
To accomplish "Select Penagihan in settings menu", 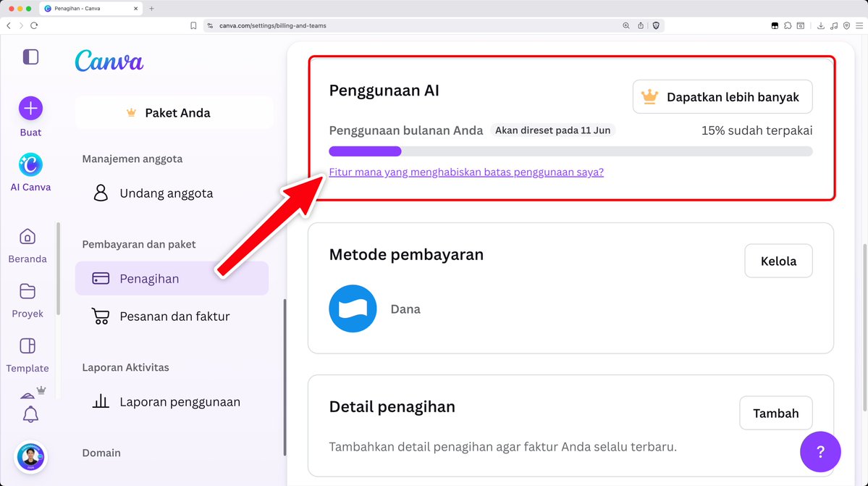I will (172, 278).
